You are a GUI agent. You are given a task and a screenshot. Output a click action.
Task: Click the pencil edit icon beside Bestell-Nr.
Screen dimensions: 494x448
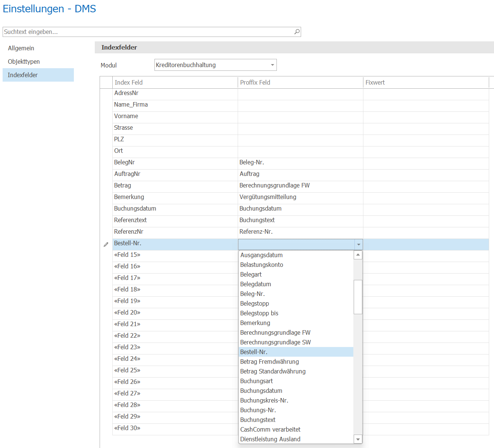[x=106, y=244]
